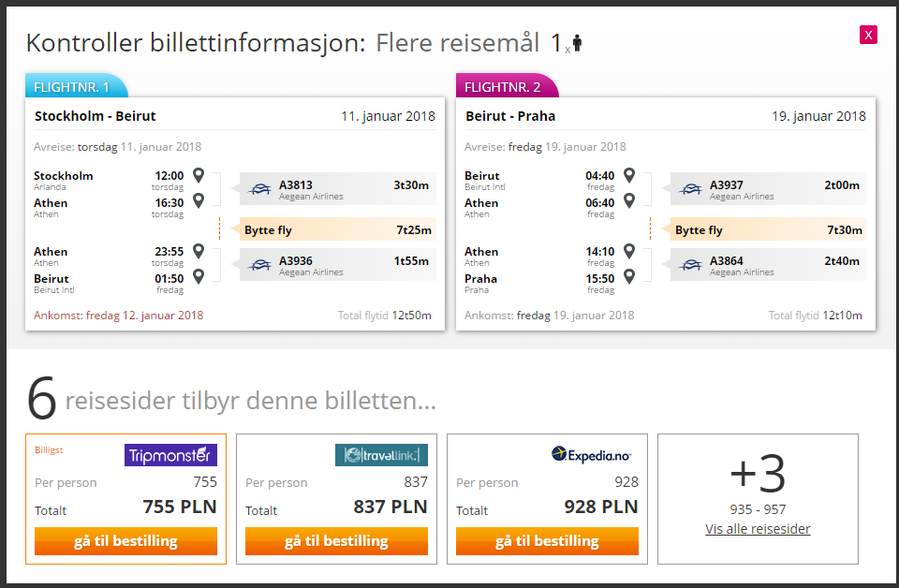Click the Aegean Airlines logo for flight A3813
899x588 pixels.
point(259,188)
